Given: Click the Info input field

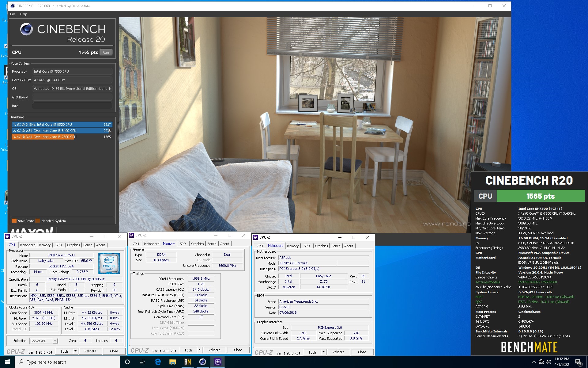Looking at the screenshot, I should point(72,106).
